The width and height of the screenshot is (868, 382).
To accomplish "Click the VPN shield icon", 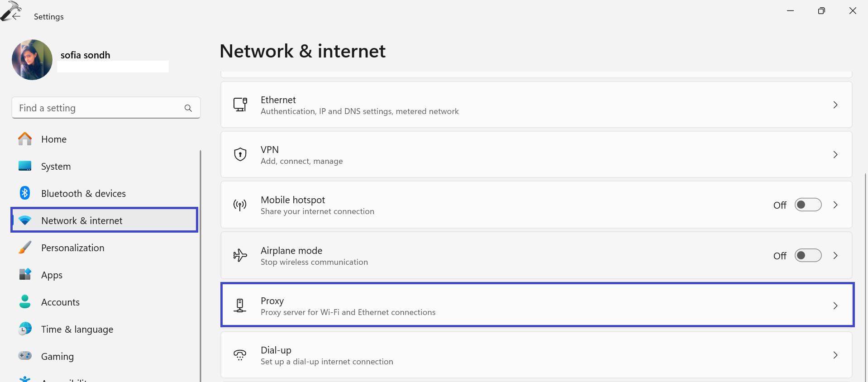I will (x=240, y=154).
